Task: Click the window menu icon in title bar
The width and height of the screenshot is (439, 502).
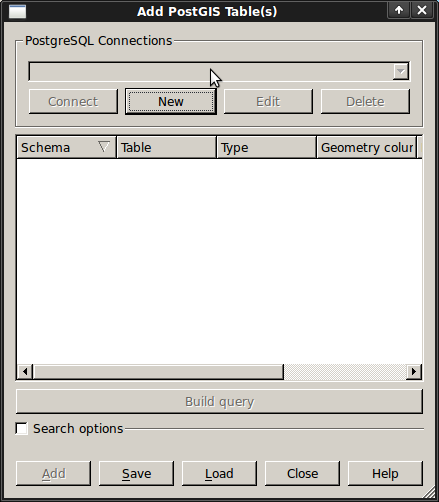Action: (17, 11)
